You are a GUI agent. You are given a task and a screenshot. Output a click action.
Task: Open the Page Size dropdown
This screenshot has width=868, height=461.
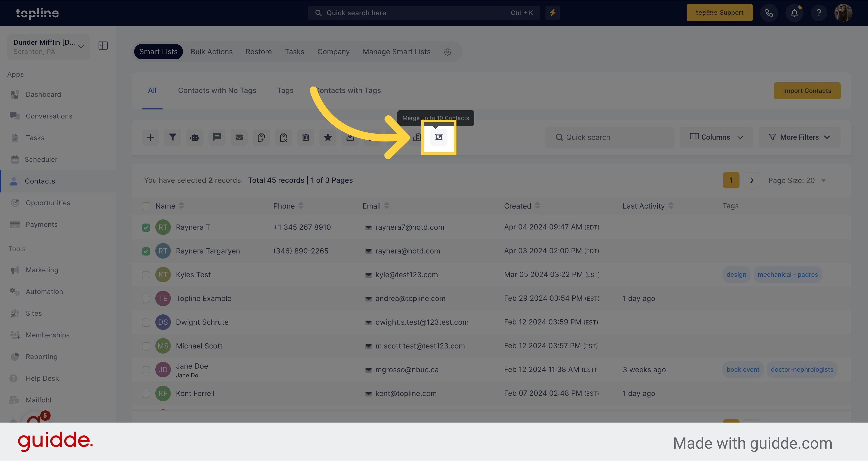(797, 180)
